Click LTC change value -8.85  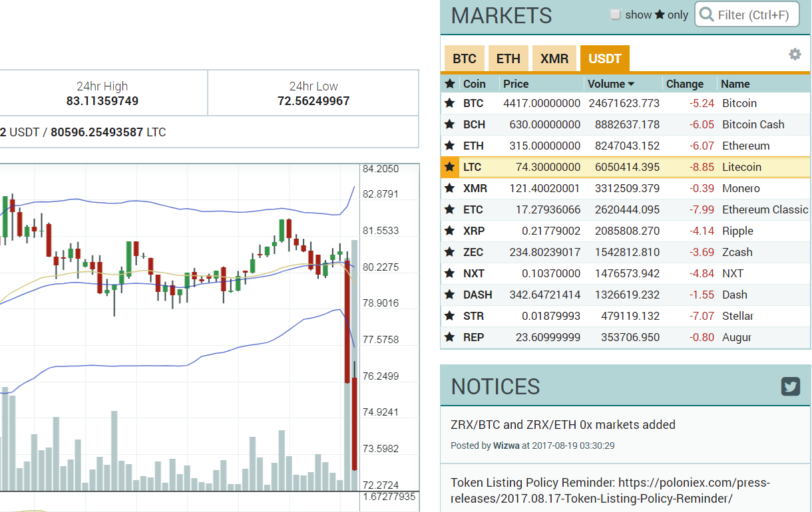[702, 167]
